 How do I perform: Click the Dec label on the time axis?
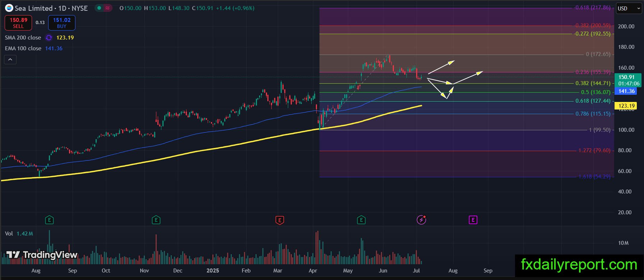click(178, 271)
